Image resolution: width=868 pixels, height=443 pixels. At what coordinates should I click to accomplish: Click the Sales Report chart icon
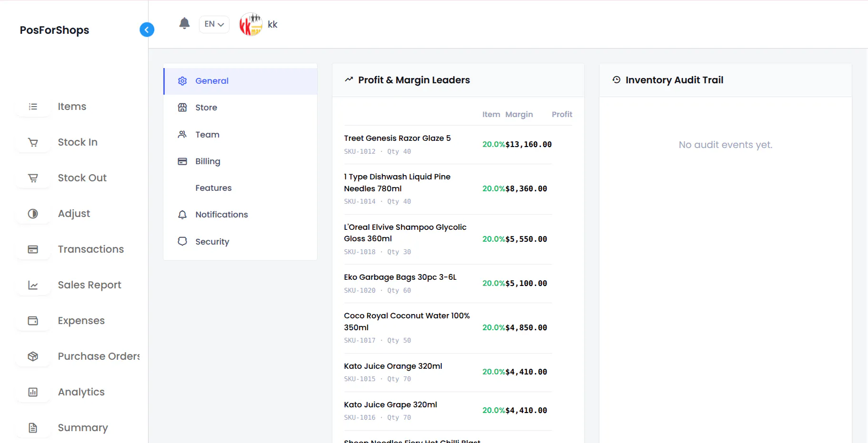[33, 285]
